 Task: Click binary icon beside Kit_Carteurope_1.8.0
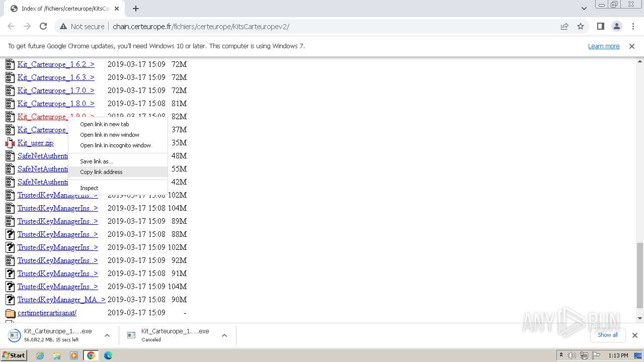pos(10,104)
